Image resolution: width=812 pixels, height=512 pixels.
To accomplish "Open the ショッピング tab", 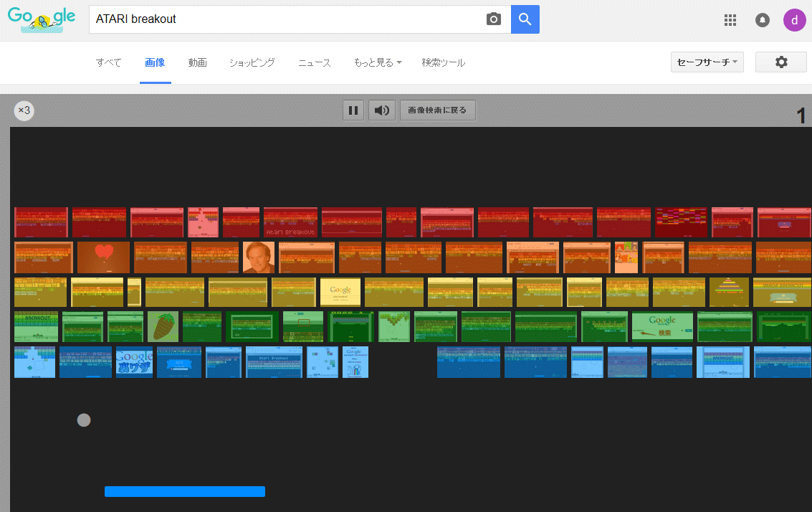I will [252, 62].
